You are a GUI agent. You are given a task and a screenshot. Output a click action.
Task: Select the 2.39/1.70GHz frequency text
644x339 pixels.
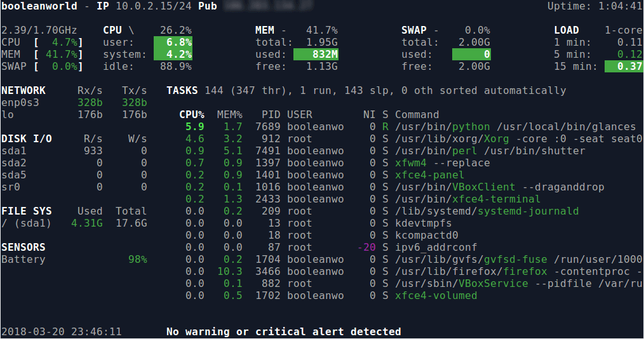coord(39,30)
